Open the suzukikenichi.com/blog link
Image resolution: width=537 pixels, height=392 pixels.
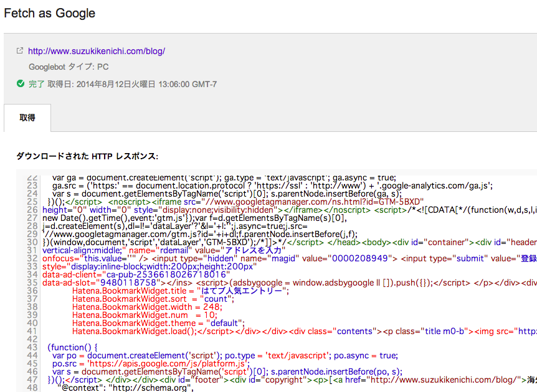click(x=97, y=51)
